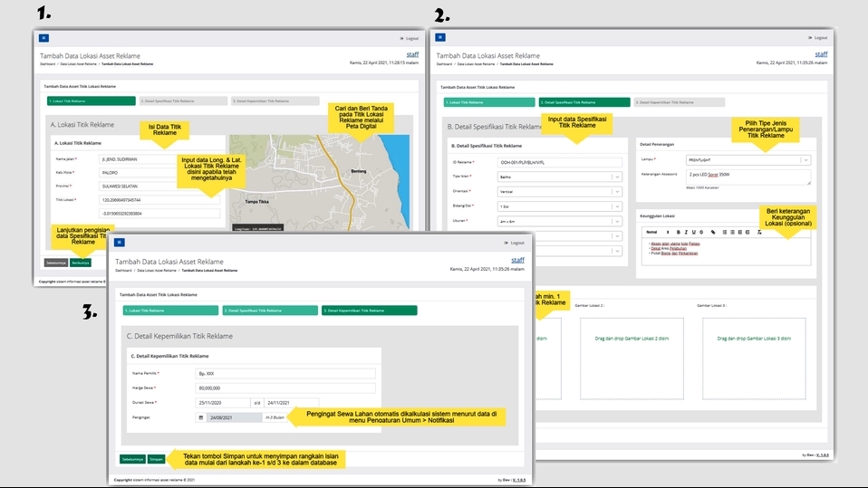Screen dimensions: 868x488
Task: Click Simpan button in Kepemilikan window
Action: pyautogui.click(x=156, y=459)
